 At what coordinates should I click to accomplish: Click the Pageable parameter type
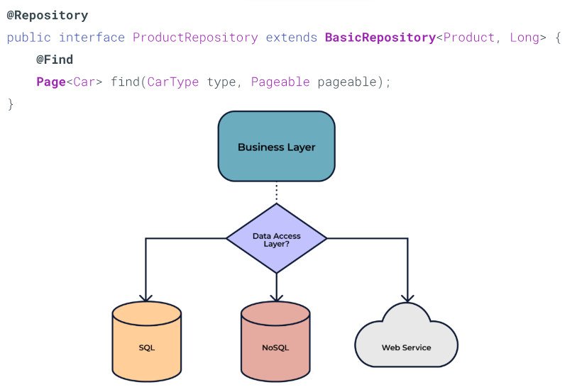[x=280, y=82]
